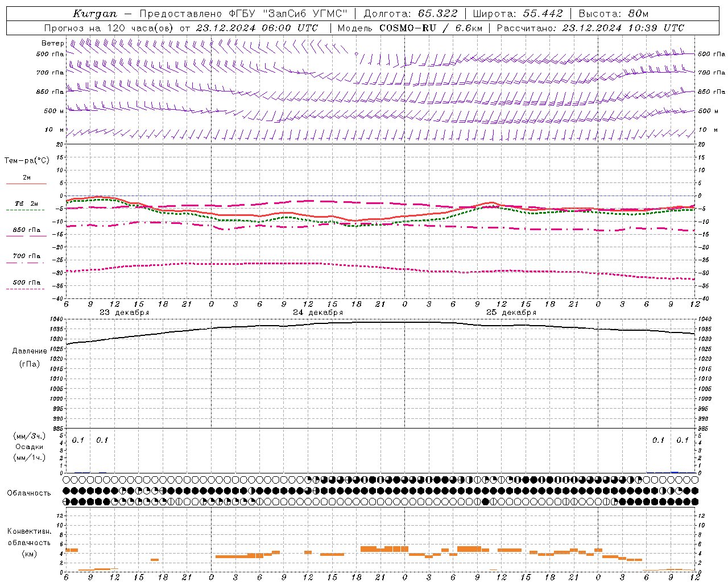Click the 25 декабря date label
This screenshot has width=728, height=582.
coord(511,313)
